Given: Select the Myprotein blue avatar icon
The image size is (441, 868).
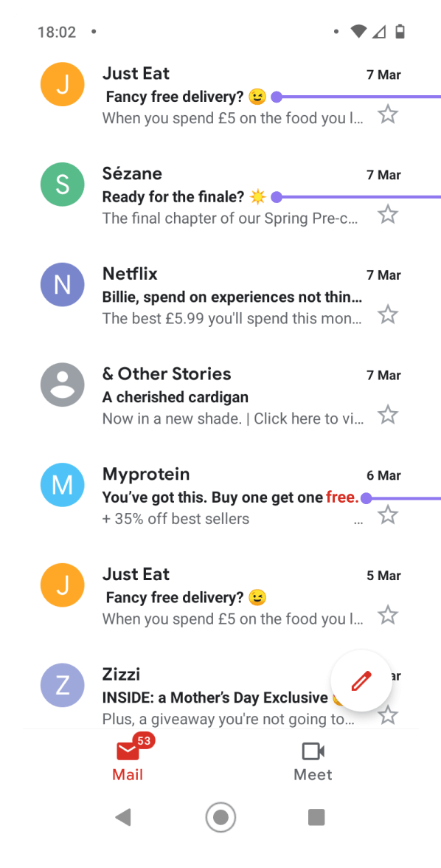Looking at the screenshot, I should pyautogui.click(x=62, y=485).
